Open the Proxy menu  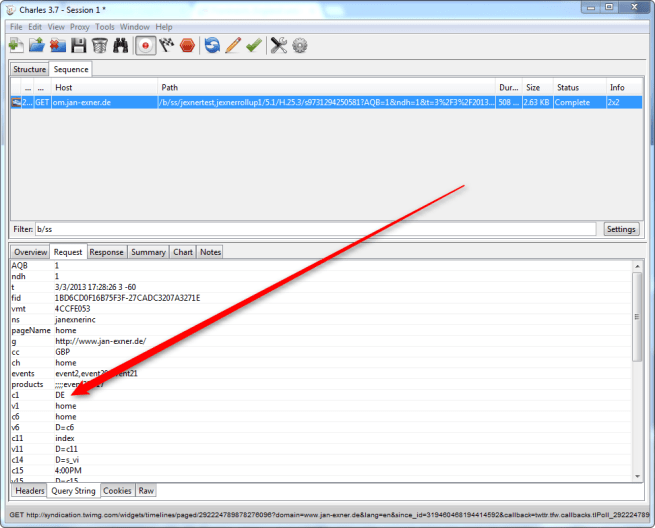[x=80, y=27]
